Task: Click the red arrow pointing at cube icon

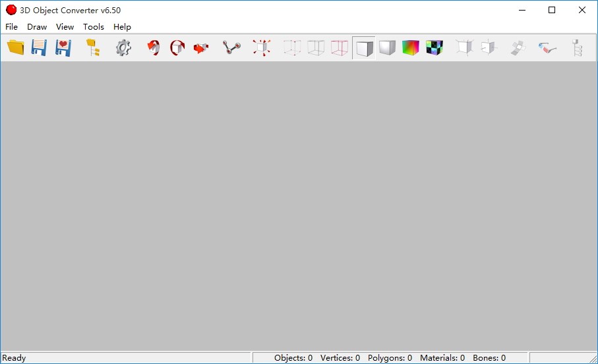Action: [201, 47]
